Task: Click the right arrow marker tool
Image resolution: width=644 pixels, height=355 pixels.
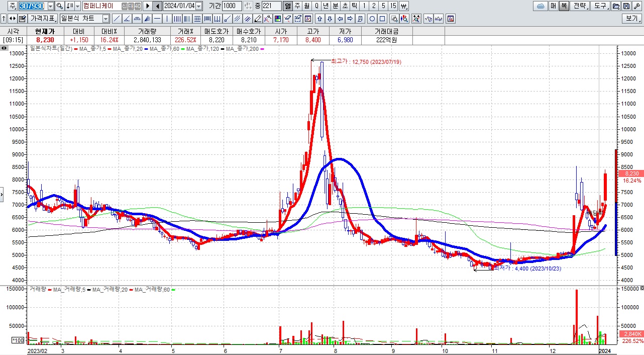Action: tap(350, 19)
